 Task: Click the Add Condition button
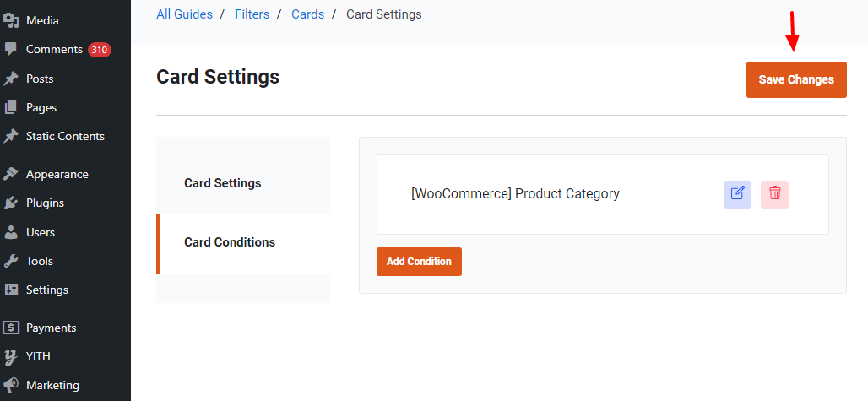coord(419,262)
